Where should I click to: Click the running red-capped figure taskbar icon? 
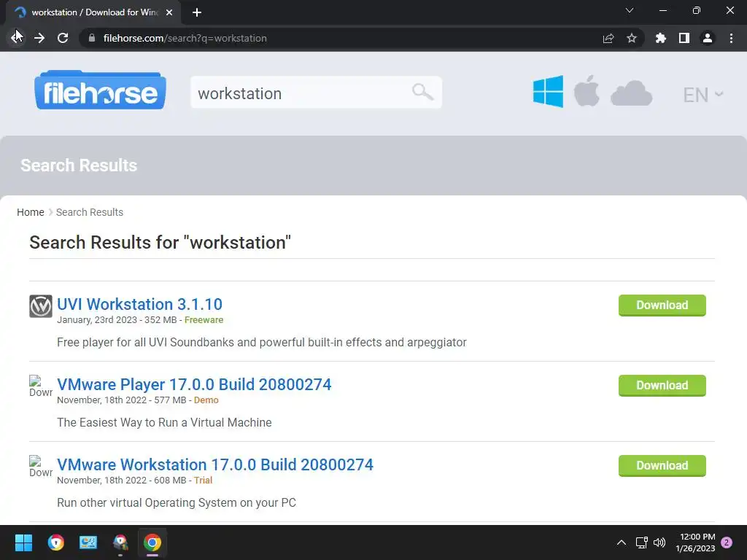[x=120, y=542]
